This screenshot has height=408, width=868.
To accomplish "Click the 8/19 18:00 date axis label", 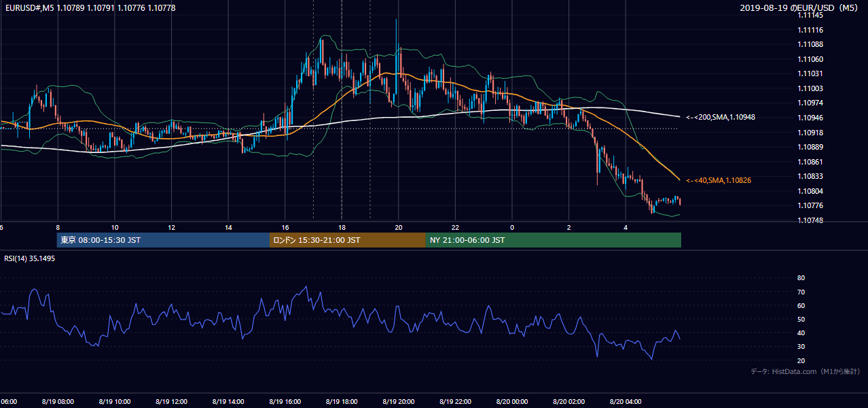I will [342, 401].
